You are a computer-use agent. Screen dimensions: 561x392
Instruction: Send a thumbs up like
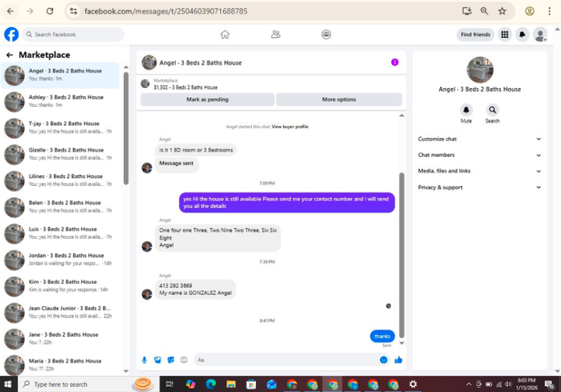click(x=399, y=360)
